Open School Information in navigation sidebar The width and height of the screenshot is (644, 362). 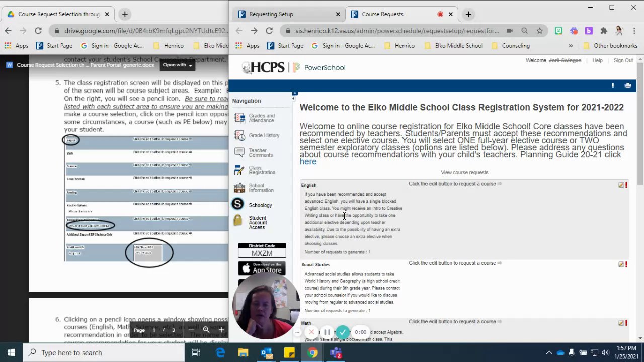[255, 188]
